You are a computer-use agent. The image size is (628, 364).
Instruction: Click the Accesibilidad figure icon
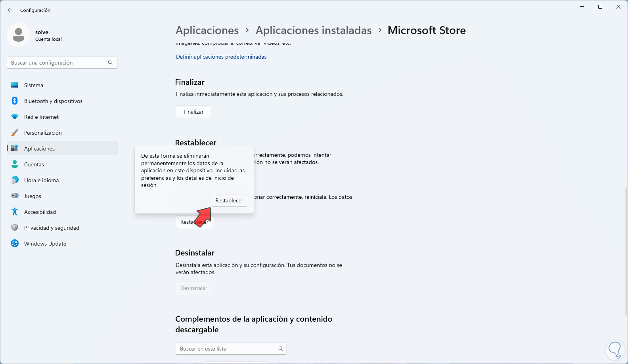15,212
